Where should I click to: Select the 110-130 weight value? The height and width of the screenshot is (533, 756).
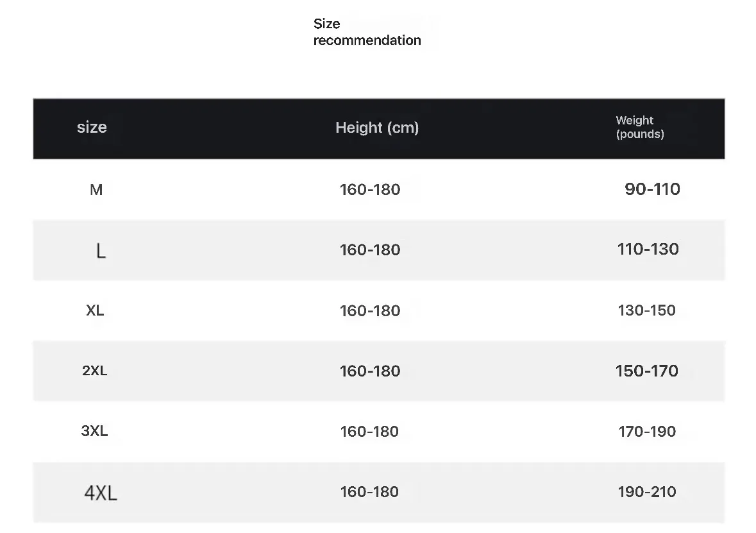[x=648, y=250]
